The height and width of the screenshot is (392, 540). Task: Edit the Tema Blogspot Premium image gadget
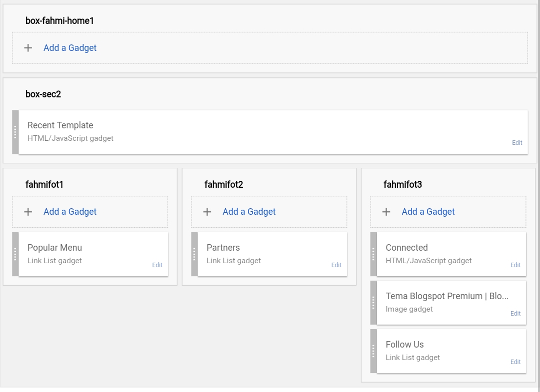click(515, 314)
